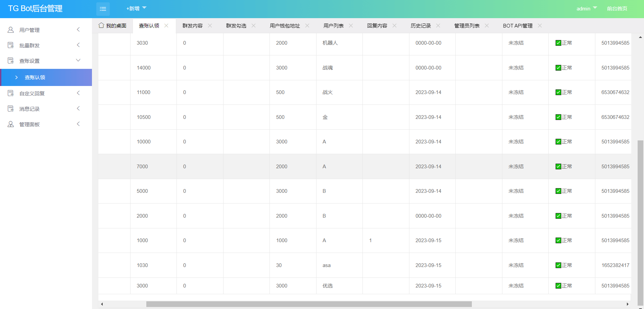Toggle 正常 checkbox in the 机器人 row

coord(558,43)
